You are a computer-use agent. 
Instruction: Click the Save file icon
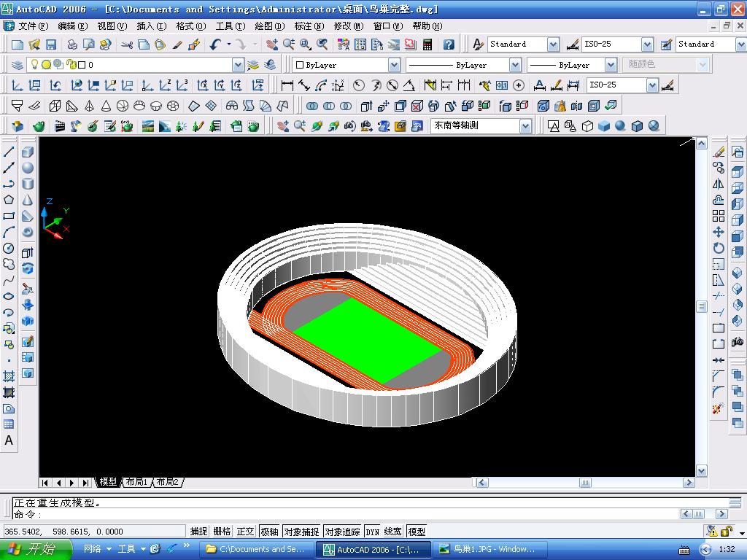tap(51, 44)
